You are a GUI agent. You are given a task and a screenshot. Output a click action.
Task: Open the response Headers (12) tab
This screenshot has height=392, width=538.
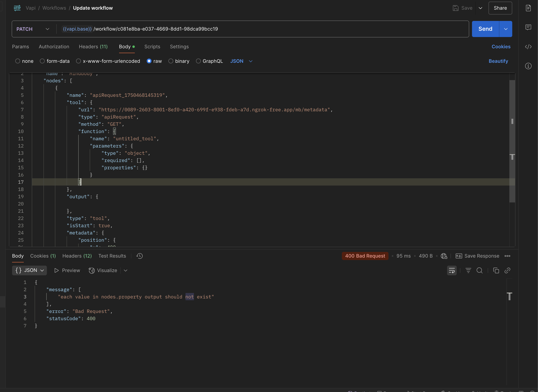click(x=77, y=256)
